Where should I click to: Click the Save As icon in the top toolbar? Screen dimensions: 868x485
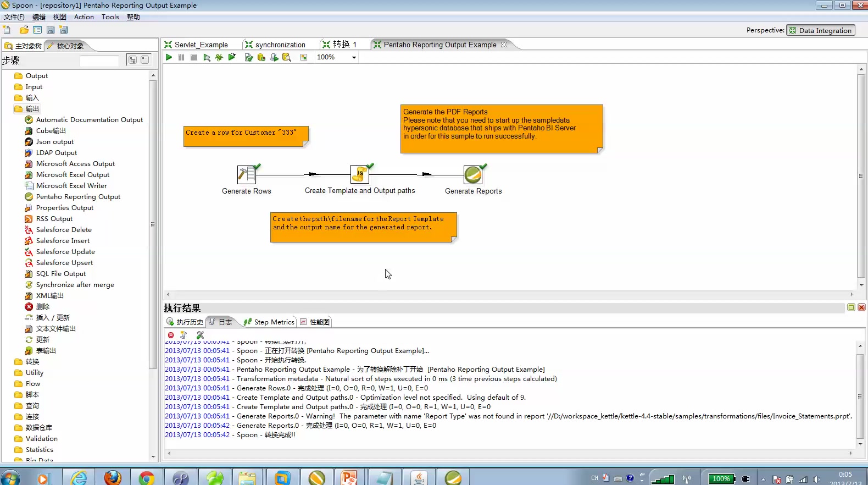pyautogui.click(x=64, y=30)
